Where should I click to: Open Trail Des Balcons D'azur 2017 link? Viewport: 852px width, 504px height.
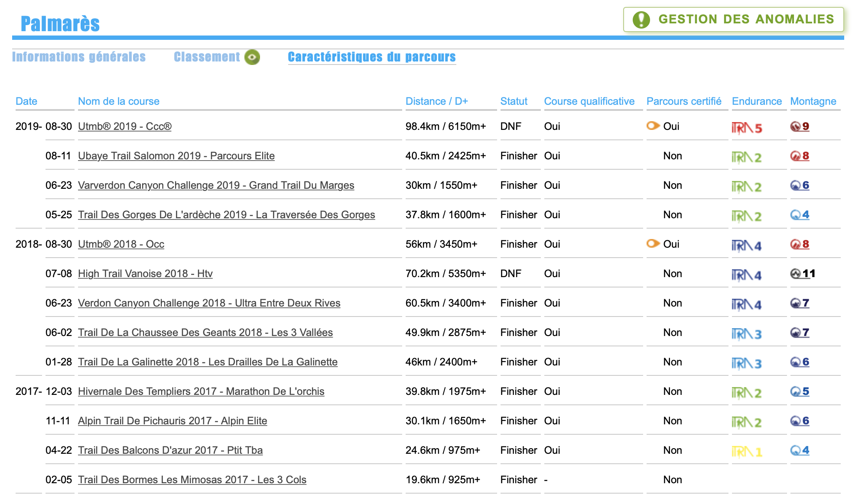coord(170,450)
